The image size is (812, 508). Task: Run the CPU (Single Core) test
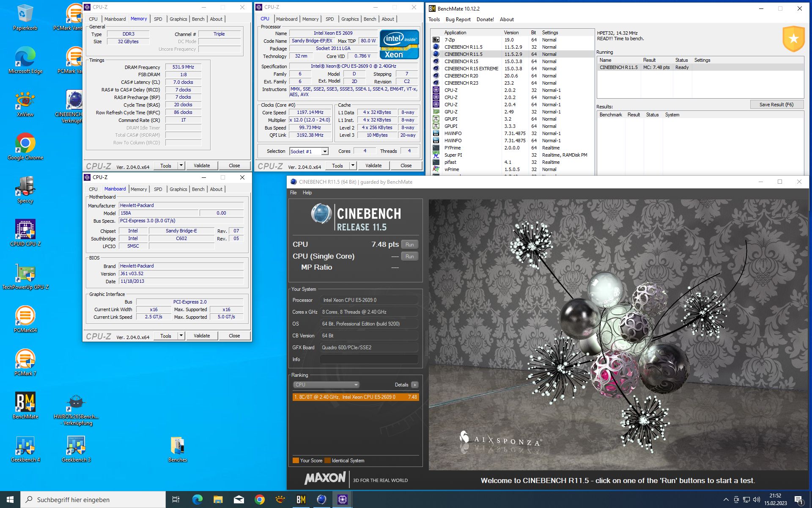[409, 257]
